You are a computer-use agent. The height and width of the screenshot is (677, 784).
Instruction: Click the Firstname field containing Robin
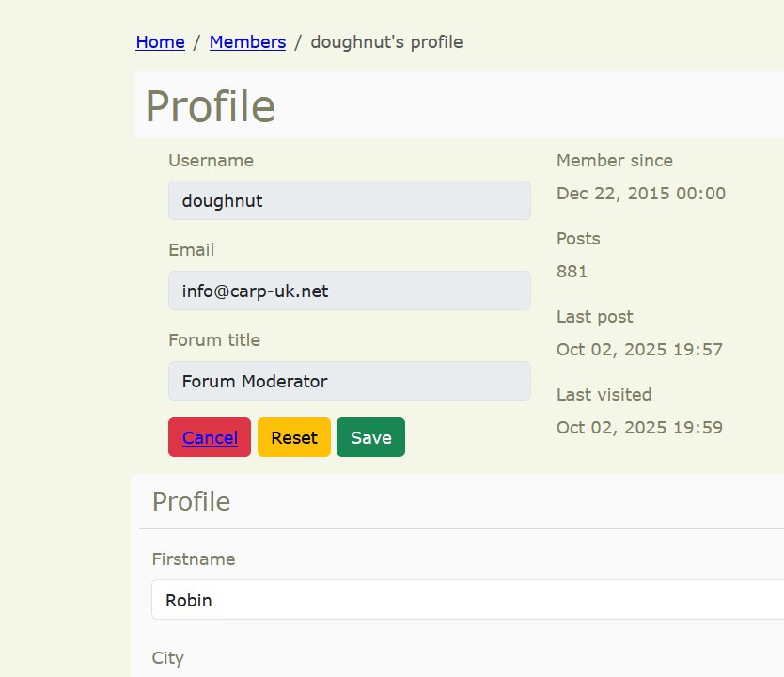467,600
